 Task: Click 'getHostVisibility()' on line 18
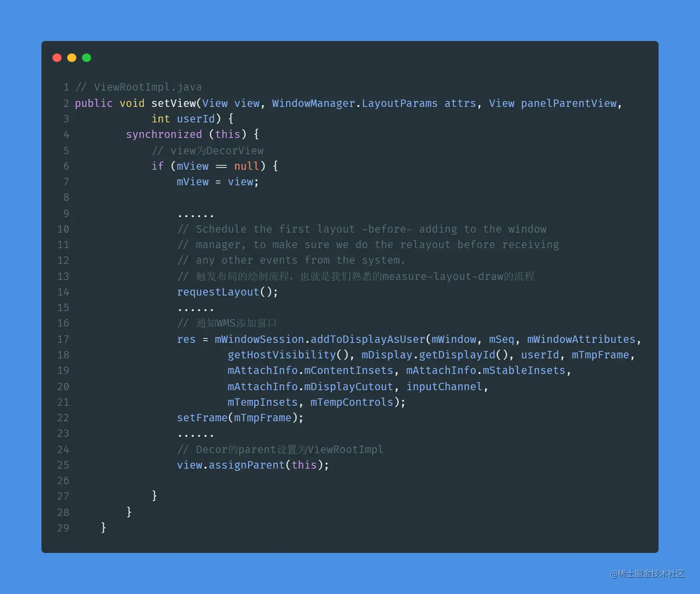(x=288, y=355)
